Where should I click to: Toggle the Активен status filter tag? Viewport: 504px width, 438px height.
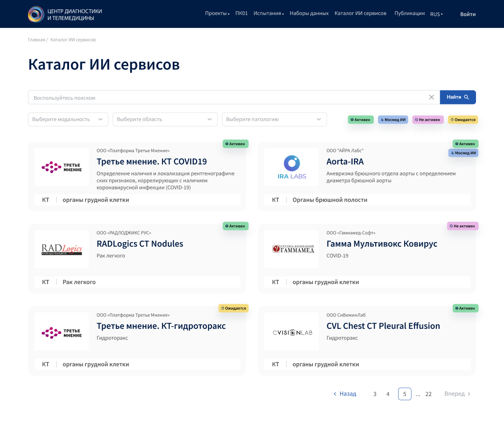coord(361,119)
